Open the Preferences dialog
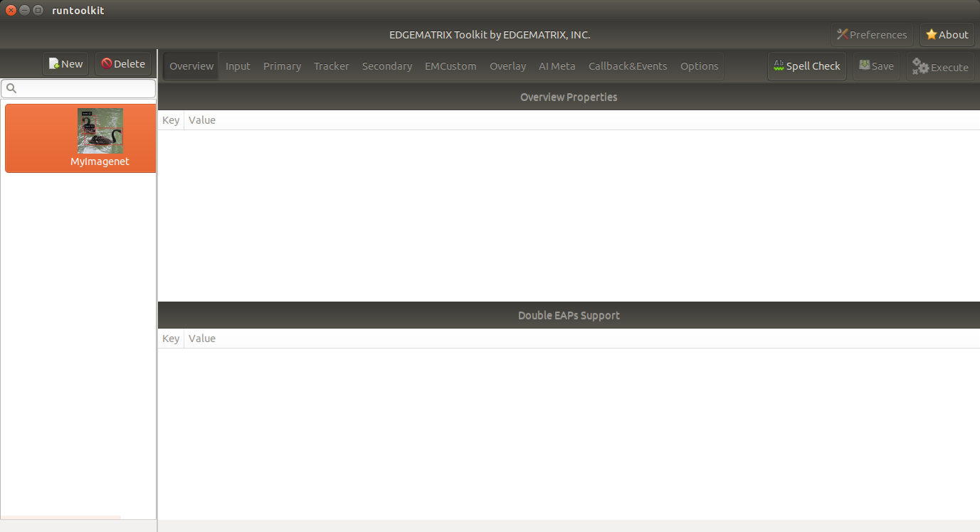The width and height of the screenshot is (980, 532). pyautogui.click(x=872, y=35)
